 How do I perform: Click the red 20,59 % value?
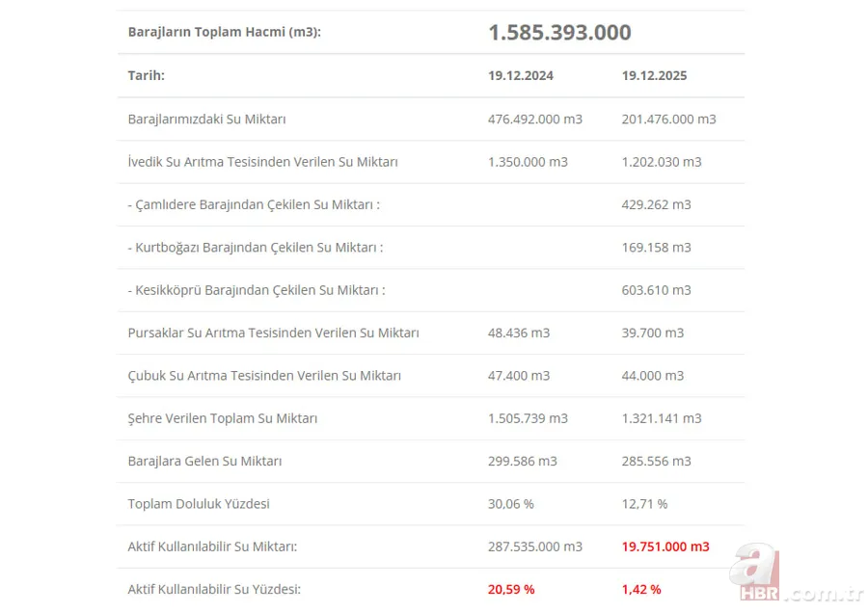click(x=511, y=589)
